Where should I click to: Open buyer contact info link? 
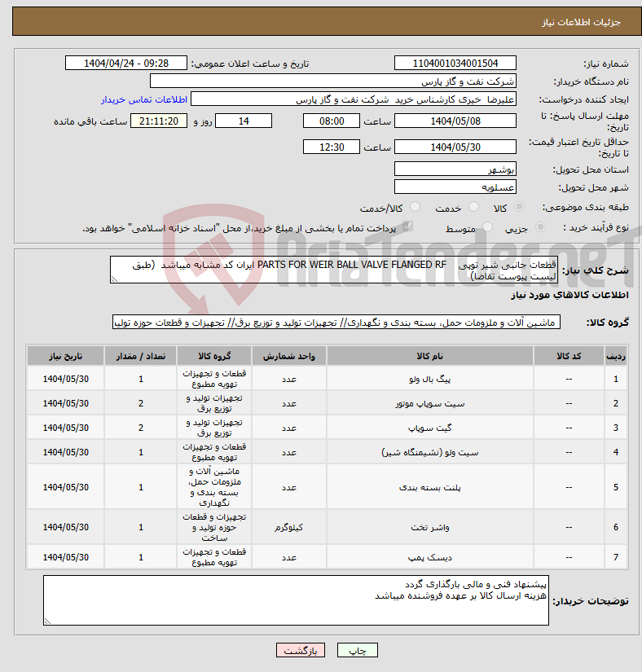coord(144,99)
